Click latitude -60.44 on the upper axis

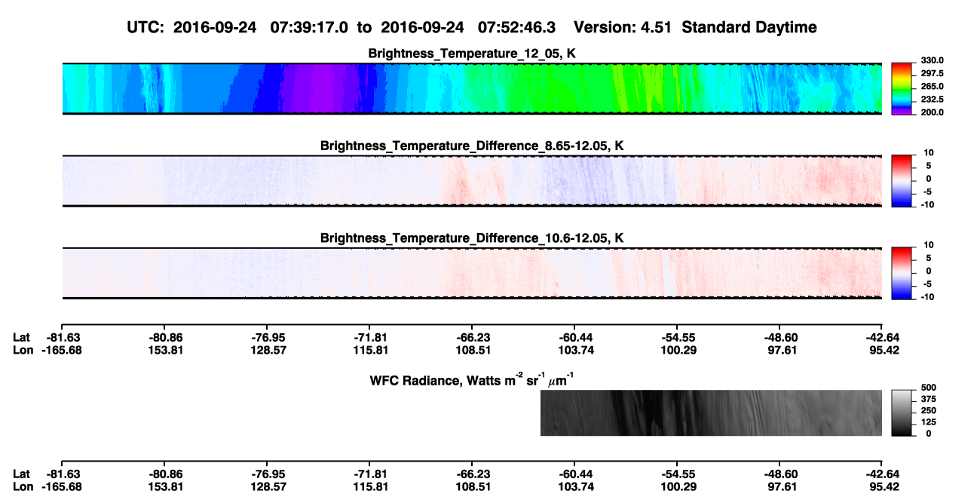tap(574, 337)
